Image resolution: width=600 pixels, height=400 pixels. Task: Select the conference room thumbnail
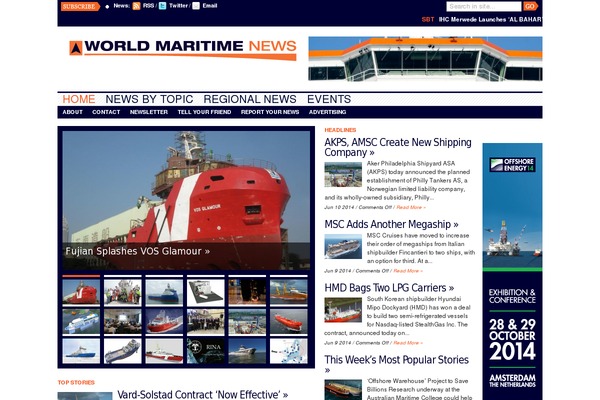coord(122,322)
